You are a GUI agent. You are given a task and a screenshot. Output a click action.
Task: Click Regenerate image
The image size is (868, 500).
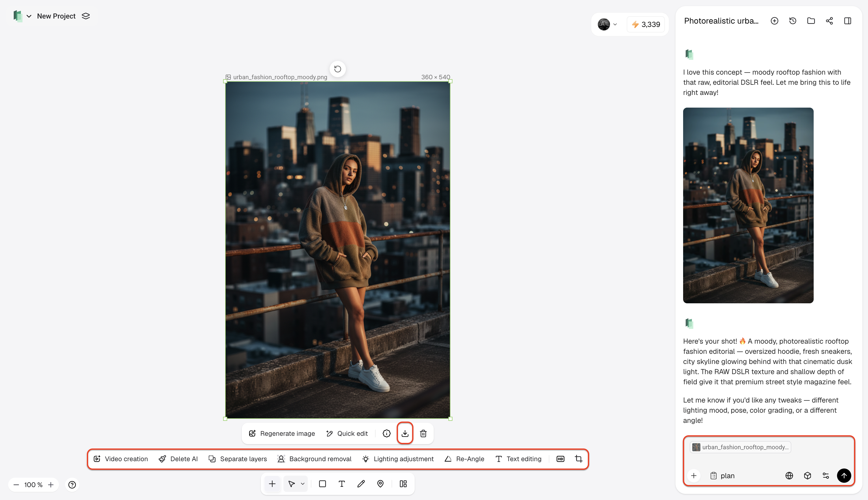pos(282,434)
